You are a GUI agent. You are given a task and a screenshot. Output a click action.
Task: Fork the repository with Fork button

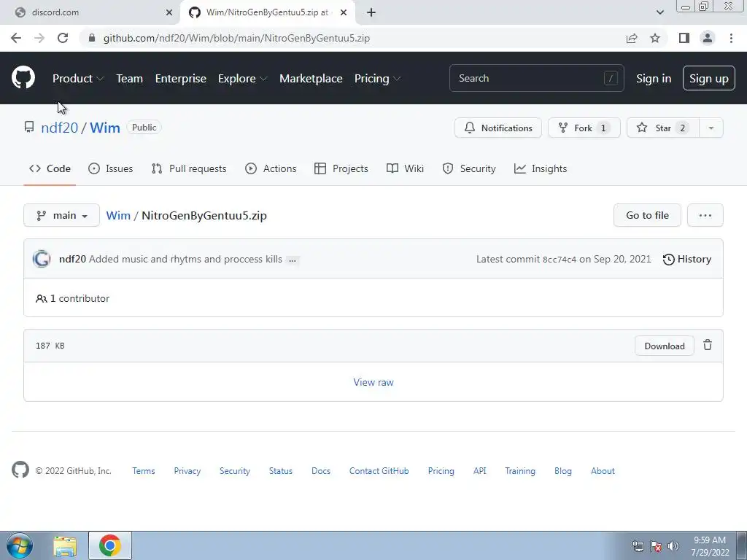584,128
